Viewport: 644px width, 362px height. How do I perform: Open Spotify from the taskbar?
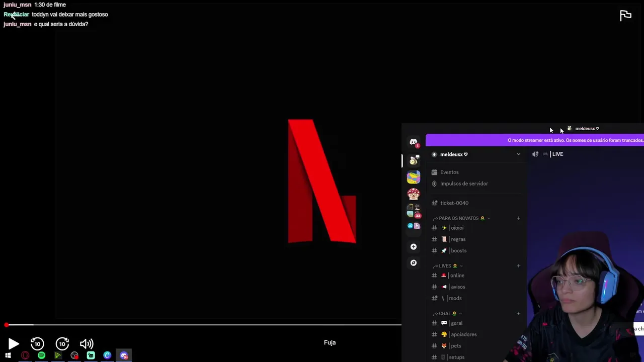pyautogui.click(x=41, y=355)
